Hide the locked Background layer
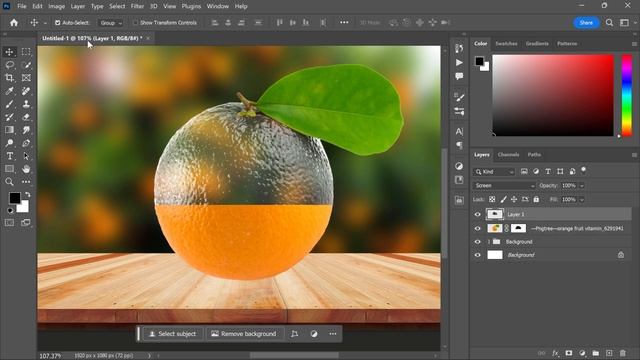This screenshot has width=640, height=360. 478,255
